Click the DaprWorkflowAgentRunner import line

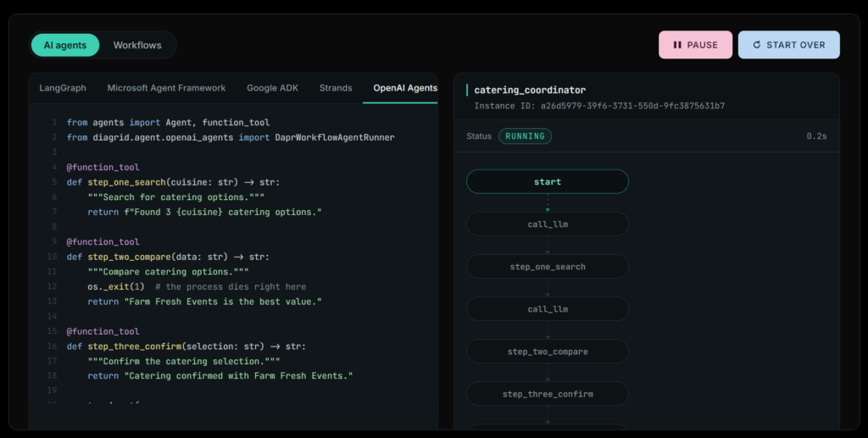tap(231, 137)
